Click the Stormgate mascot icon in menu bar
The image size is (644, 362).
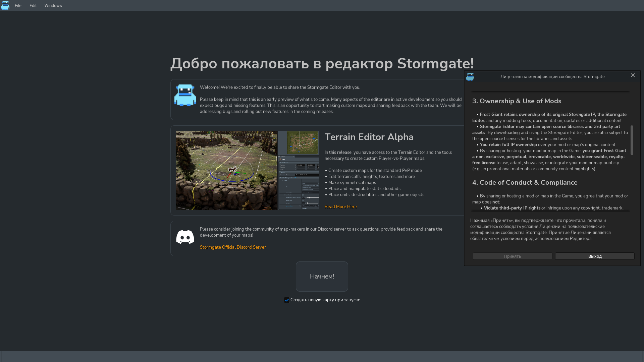click(x=5, y=5)
